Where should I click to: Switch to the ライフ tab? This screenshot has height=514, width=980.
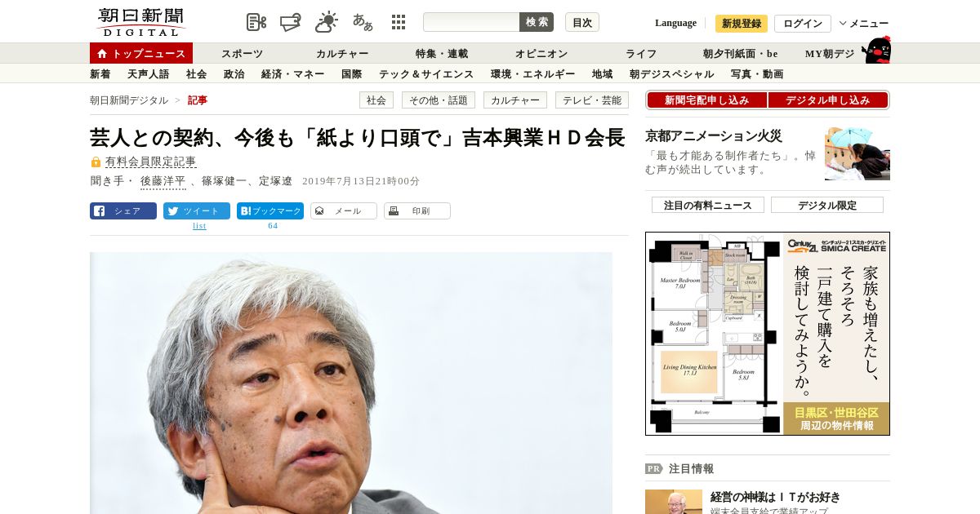[x=641, y=54]
